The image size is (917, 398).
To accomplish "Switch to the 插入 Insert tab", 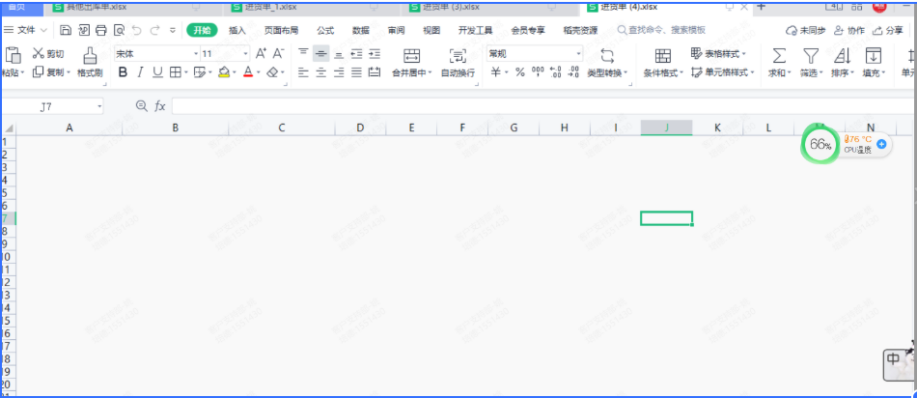I will click(x=237, y=30).
